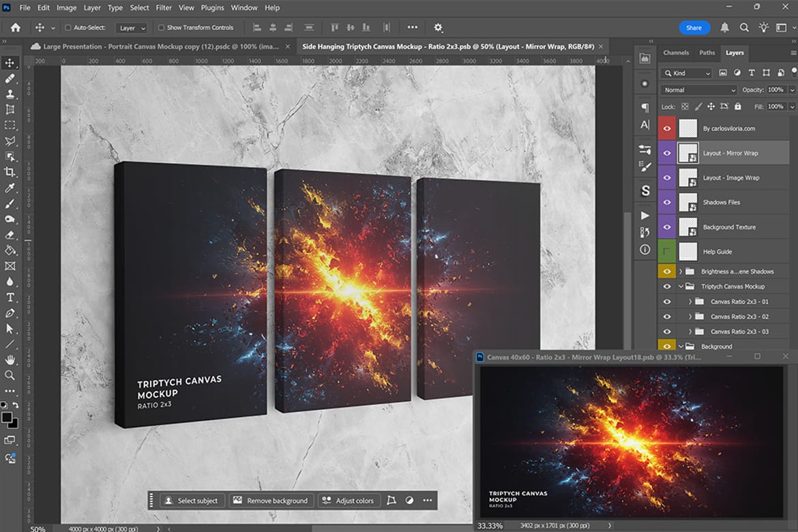Viewport: 798px width, 532px height.
Task: Show the Help Guide layer
Action: coord(666,252)
